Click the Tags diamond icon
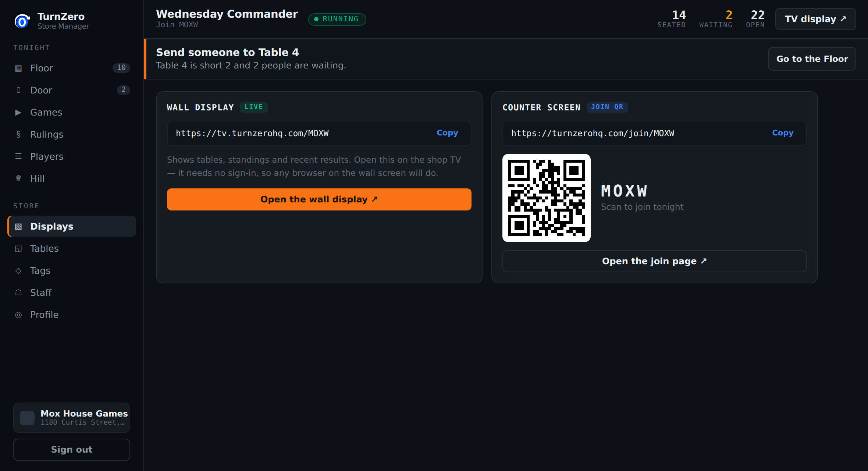 click(18, 270)
